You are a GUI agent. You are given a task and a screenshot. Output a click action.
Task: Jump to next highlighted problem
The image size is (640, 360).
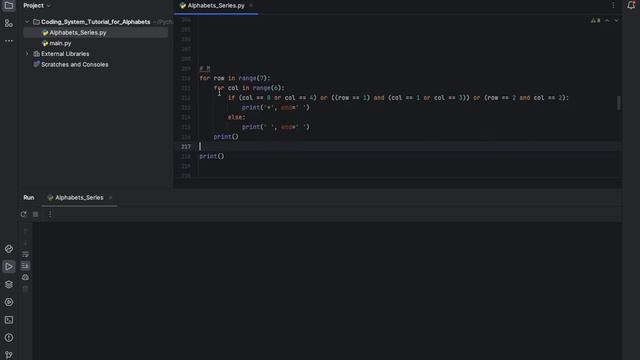point(616,20)
